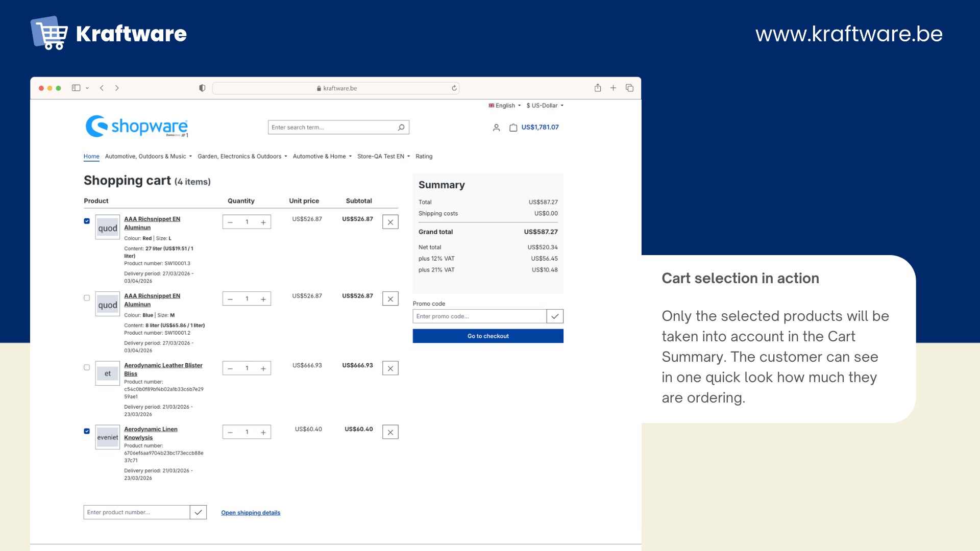This screenshot has width=980, height=551.
Task: Click the privacy shield icon in browser toolbar
Action: click(202, 88)
